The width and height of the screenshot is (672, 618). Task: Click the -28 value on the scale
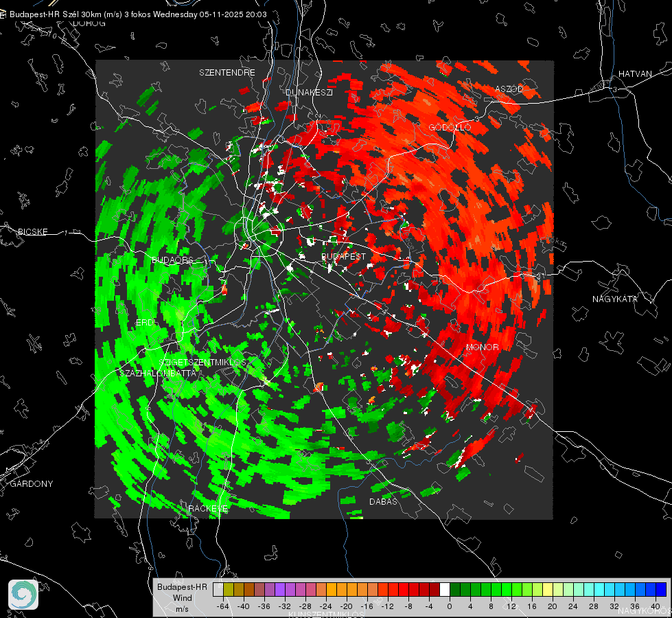[305, 606]
